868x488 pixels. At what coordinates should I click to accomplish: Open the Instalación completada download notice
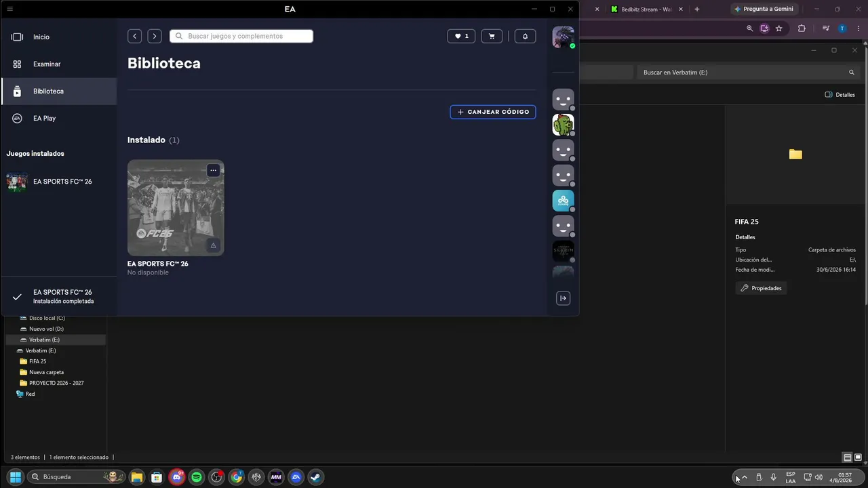[x=59, y=296]
